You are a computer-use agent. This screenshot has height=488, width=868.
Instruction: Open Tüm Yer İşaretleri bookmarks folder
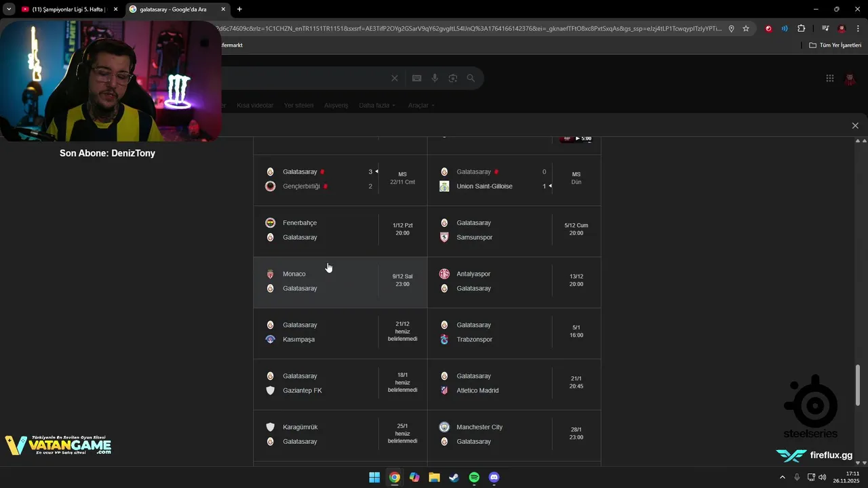(835, 45)
